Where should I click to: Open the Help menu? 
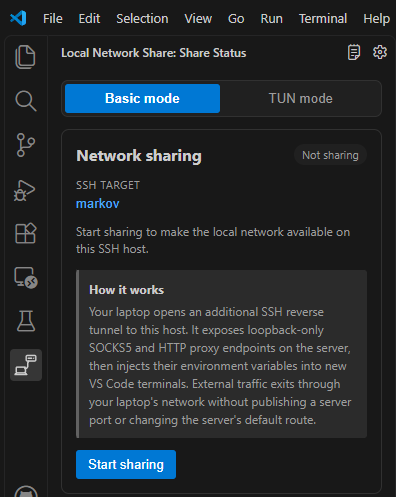coord(377,19)
